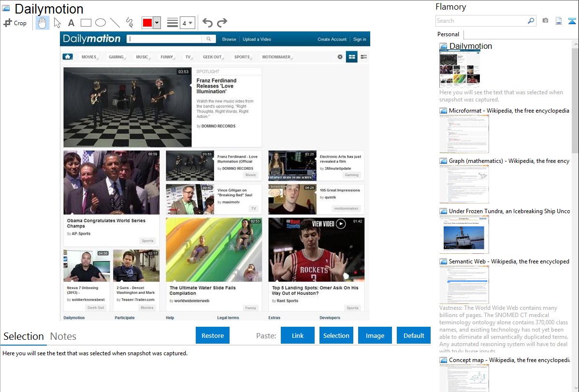Screen dimensions: 579x392
Task: Click the 'Concept map - Wikipedia' title
Action: point(509,360)
